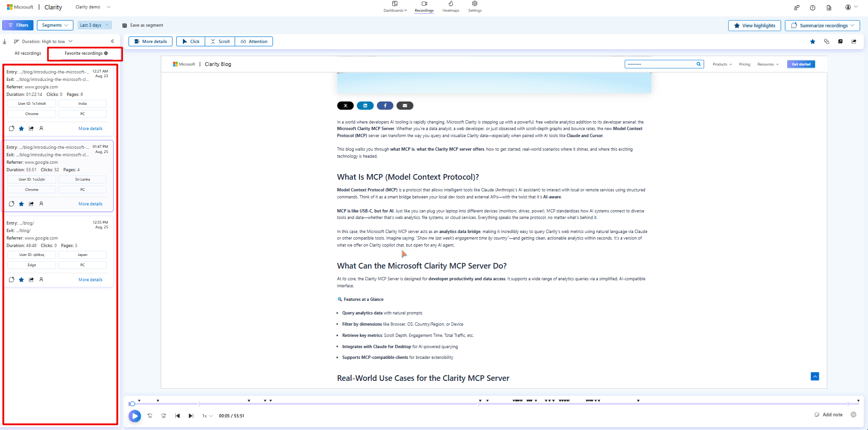Open the help question mark icon
The width and height of the screenshot is (868, 430).
click(813, 7)
